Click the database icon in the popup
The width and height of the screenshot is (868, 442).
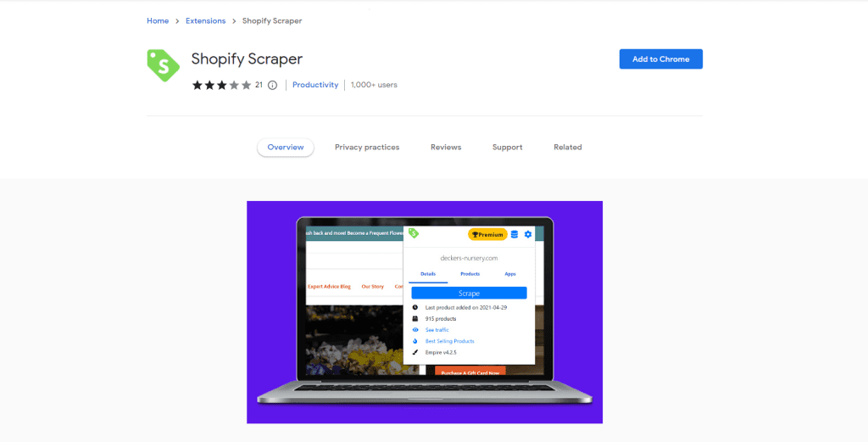tap(515, 234)
